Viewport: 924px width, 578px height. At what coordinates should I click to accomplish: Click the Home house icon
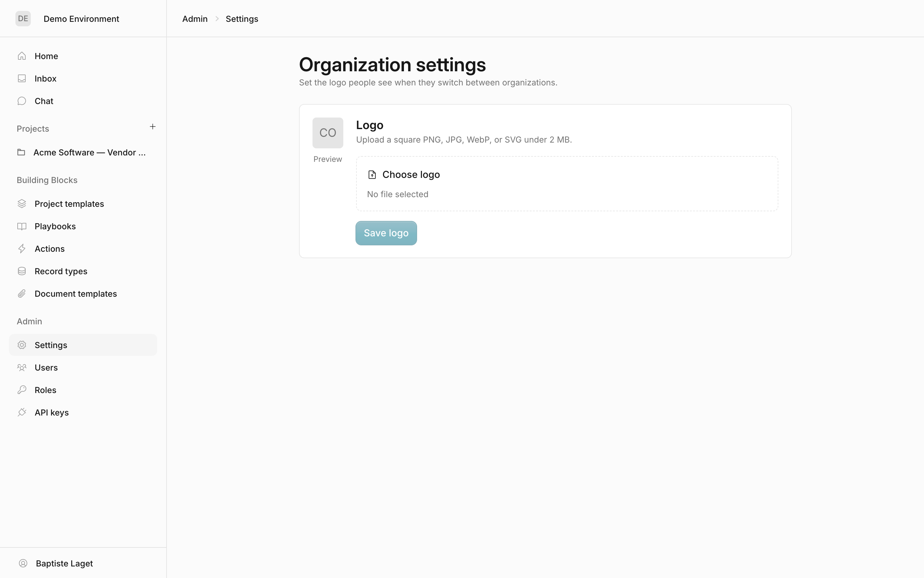22,56
